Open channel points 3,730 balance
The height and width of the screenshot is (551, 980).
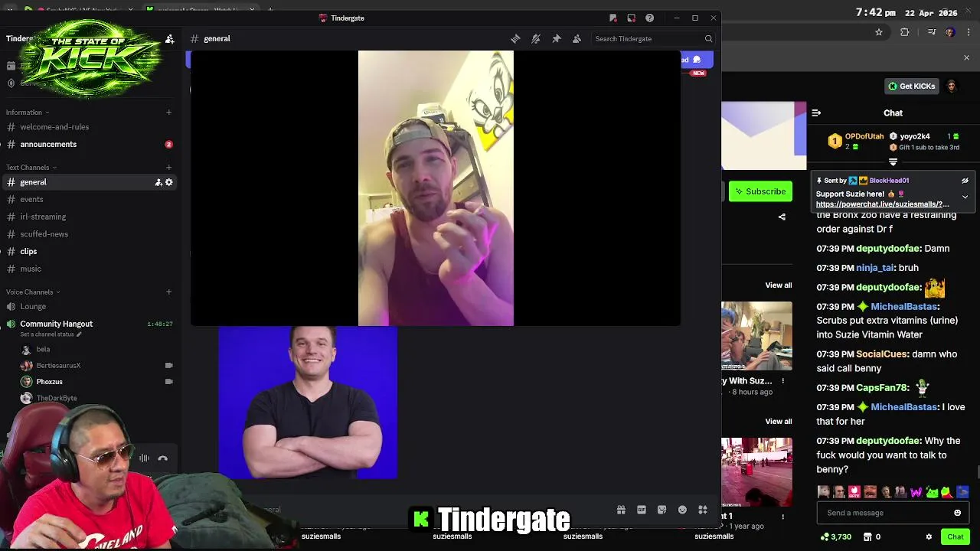pos(836,537)
